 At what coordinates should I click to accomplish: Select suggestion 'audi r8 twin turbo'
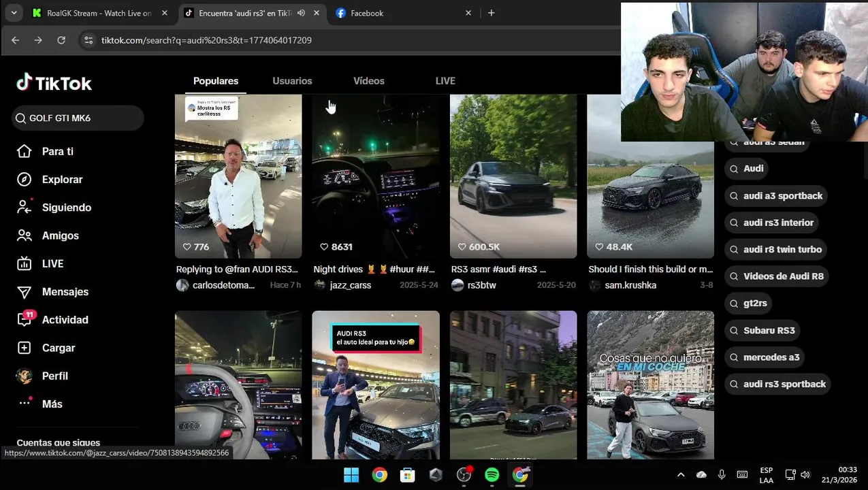776,250
